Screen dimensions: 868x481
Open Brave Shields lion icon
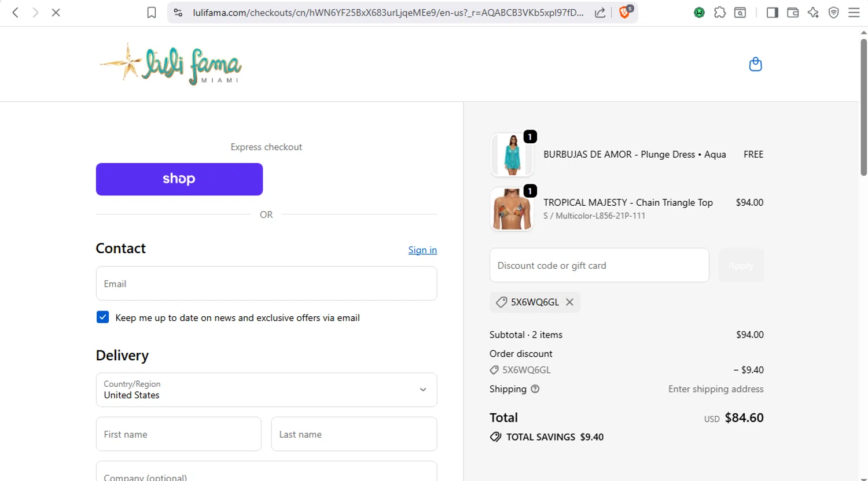tap(625, 12)
